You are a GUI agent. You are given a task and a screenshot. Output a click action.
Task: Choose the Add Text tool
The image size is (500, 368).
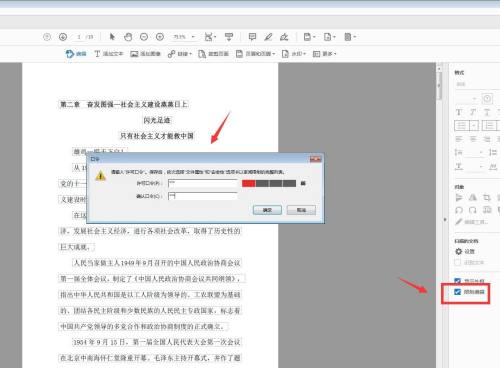point(109,54)
